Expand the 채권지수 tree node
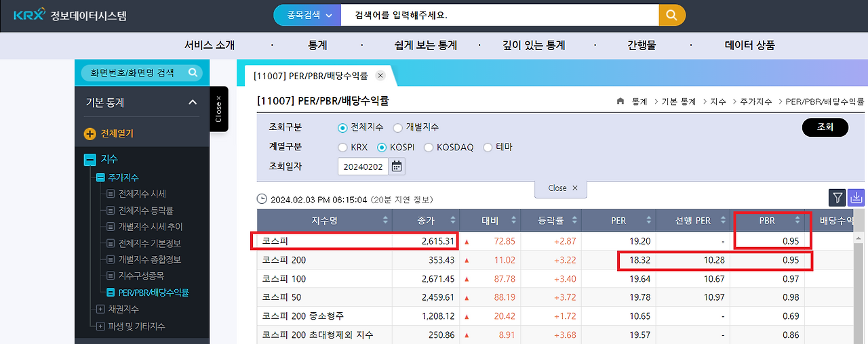868x344 pixels. pyautogui.click(x=100, y=309)
